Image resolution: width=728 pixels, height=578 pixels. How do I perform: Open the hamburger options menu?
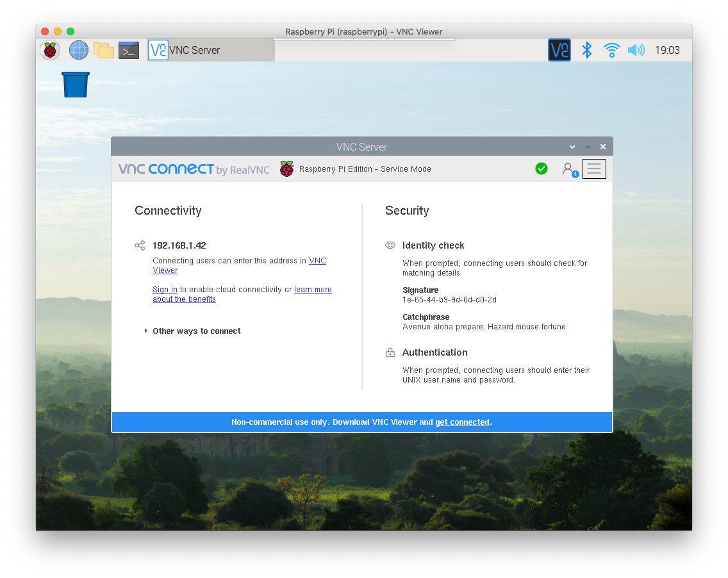pyautogui.click(x=593, y=169)
